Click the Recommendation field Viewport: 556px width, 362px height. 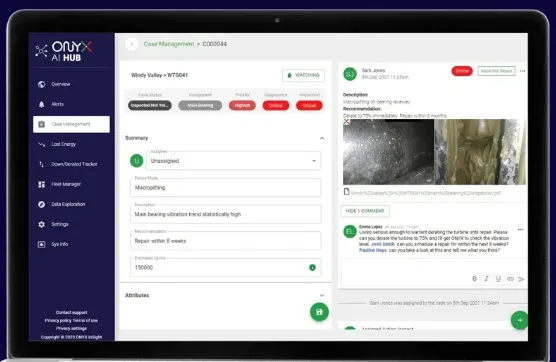click(226, 241)
